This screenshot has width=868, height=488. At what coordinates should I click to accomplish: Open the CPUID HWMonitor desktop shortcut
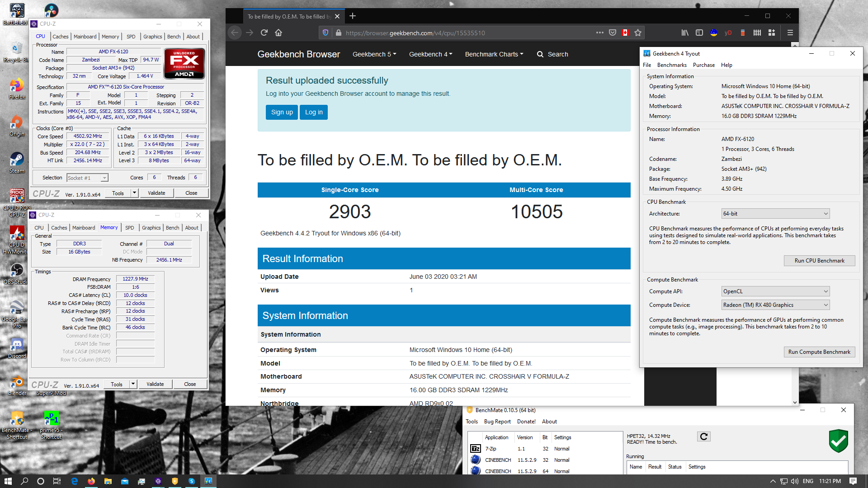click(x=17, y=239)
